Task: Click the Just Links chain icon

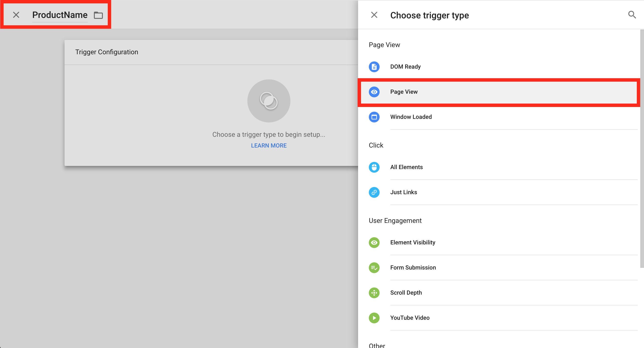Action: click(374, 192)
